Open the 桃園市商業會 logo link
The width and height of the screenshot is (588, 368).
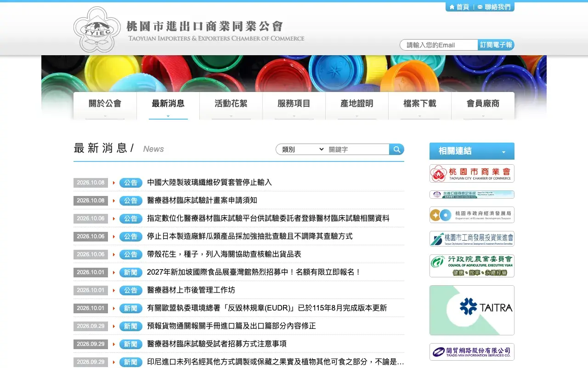coord(472,173)
